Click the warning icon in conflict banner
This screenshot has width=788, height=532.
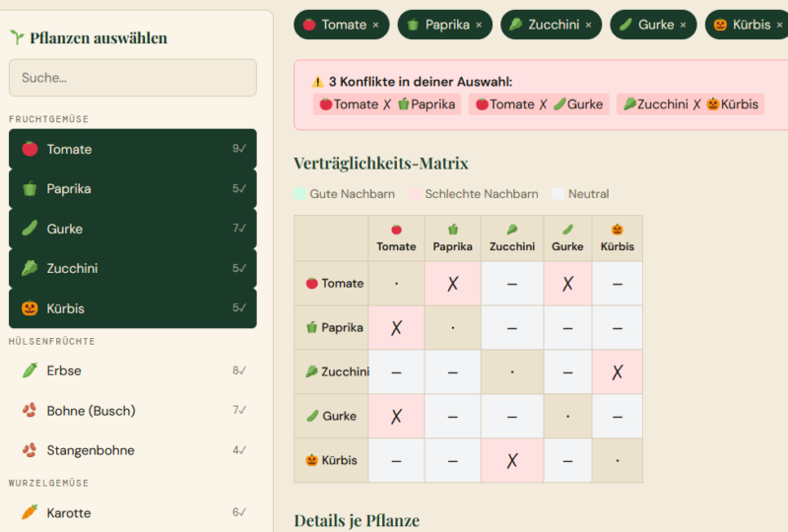tap(317, 82)
